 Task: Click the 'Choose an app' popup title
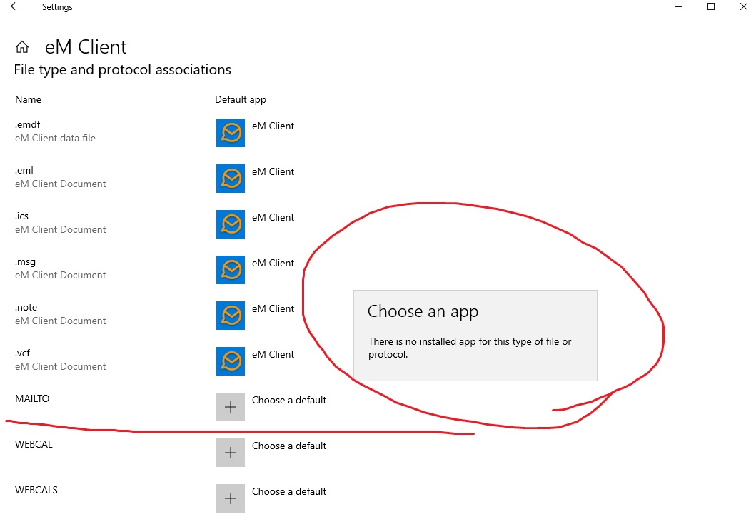423,311
